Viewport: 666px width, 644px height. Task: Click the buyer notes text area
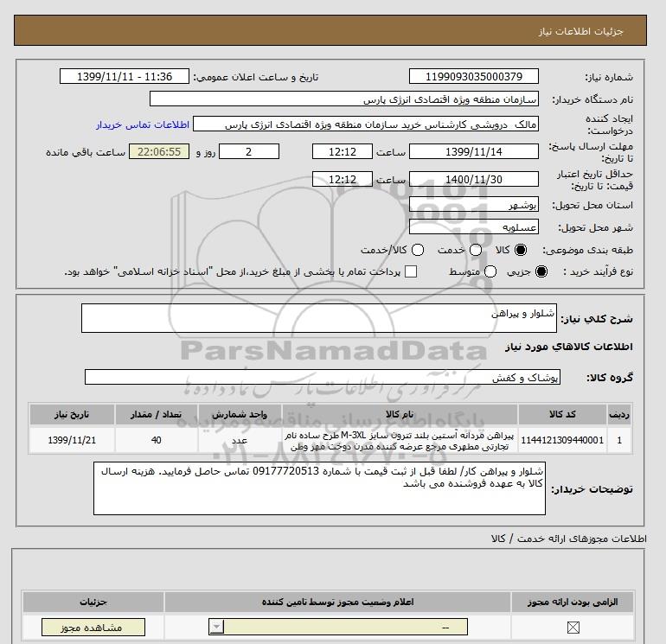[319, 488]
